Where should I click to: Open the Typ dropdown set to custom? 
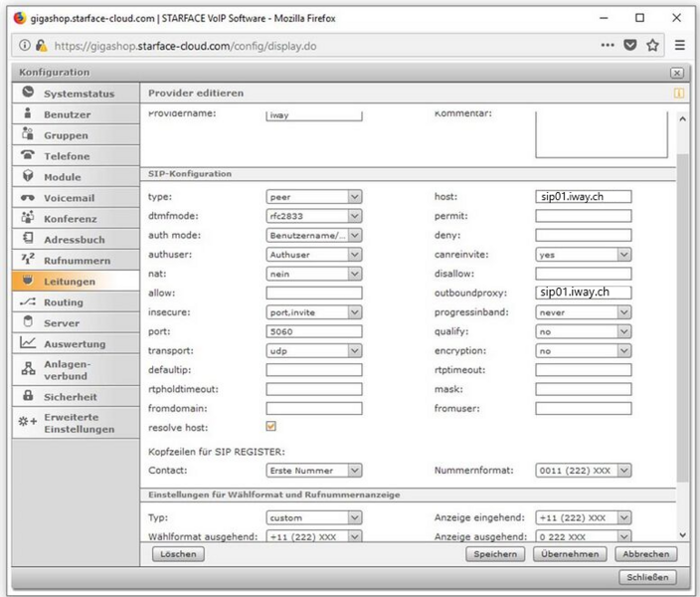pyautogui.click(x=314, y=517)
